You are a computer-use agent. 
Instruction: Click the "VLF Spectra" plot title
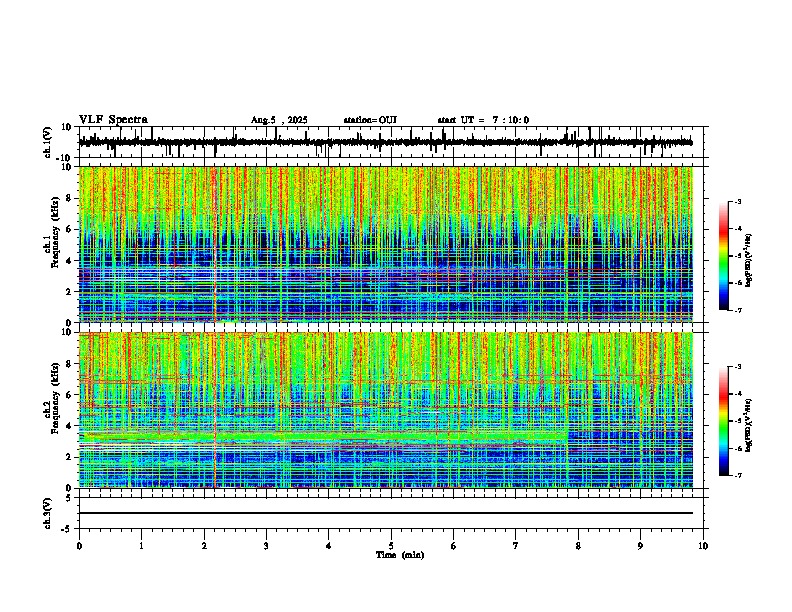[x=113, y=120]
